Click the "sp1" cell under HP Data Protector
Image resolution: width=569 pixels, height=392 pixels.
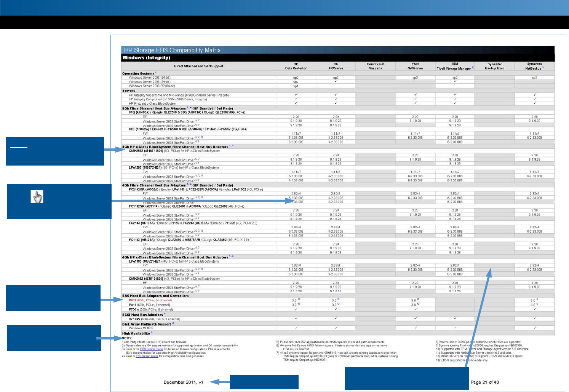tap(296, 86)
